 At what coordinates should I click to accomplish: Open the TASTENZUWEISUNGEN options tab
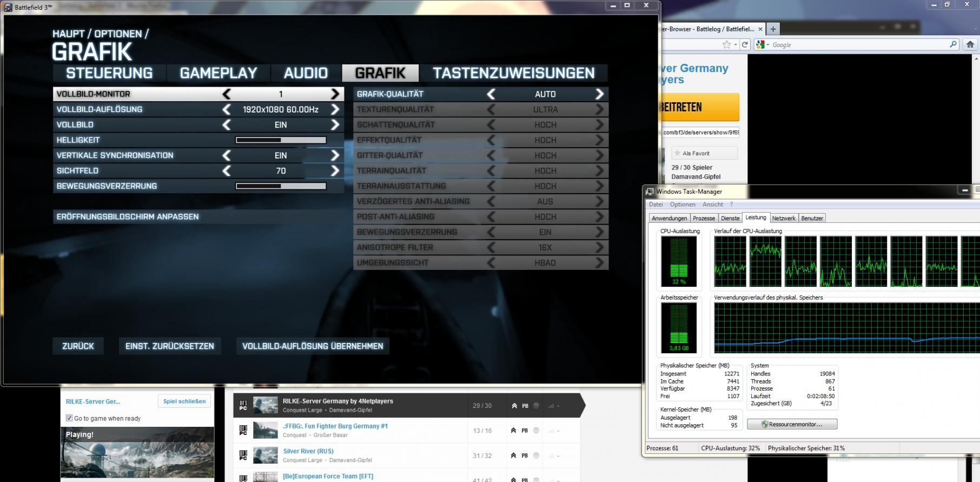click(x=513, y=73)
